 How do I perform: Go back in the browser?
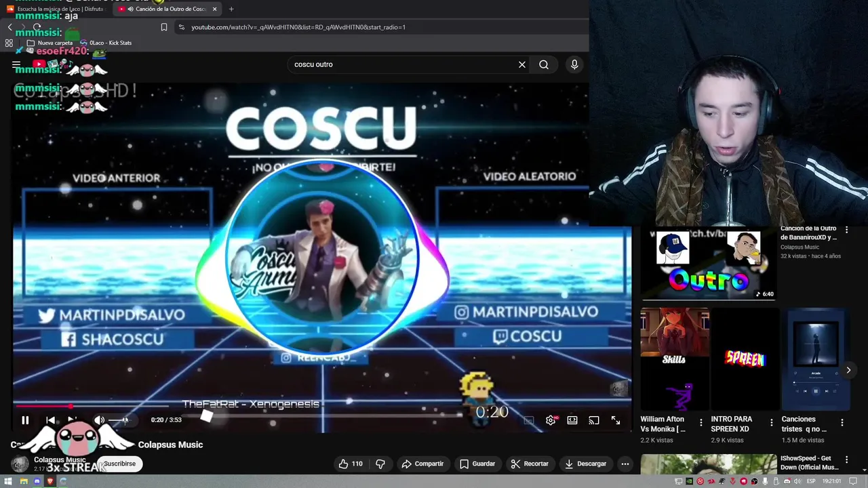[9, 27]
